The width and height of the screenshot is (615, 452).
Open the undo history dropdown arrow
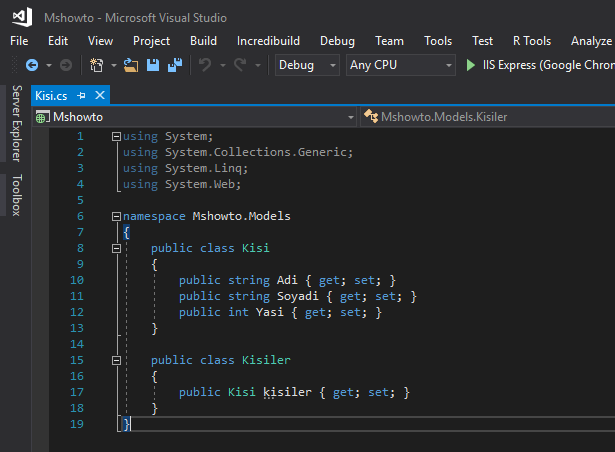pyautogui.click(x=223, y=65)
